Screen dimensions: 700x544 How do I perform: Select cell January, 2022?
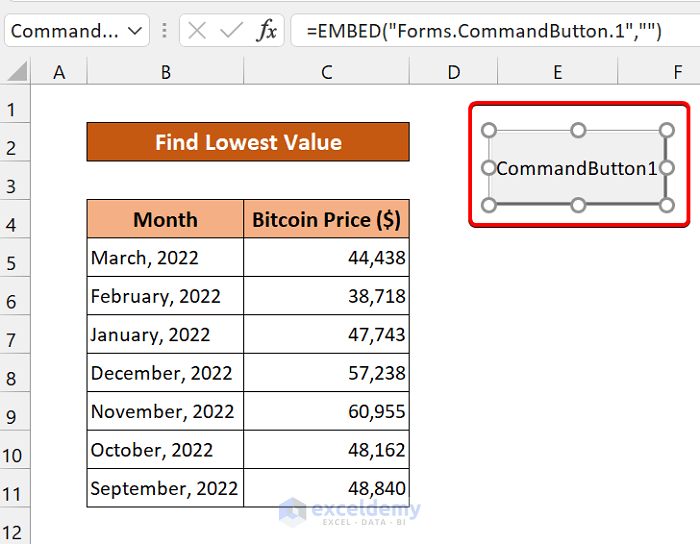click(x=166, y=334)
